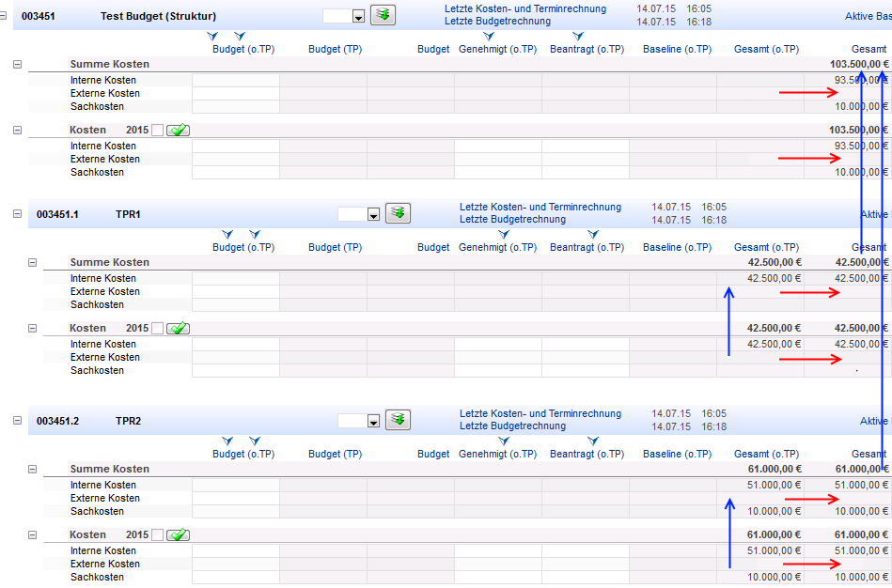Screen dimensions: 892x588
Task: Collapse the Summe Kosten group of 003451
Action: click(17, 64)
